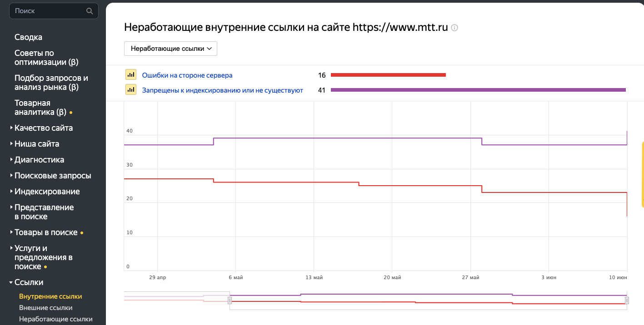Select Внешние ссылки in sidebar
Viewport: 644px width, 325px height.
click(x=45, y=308)
